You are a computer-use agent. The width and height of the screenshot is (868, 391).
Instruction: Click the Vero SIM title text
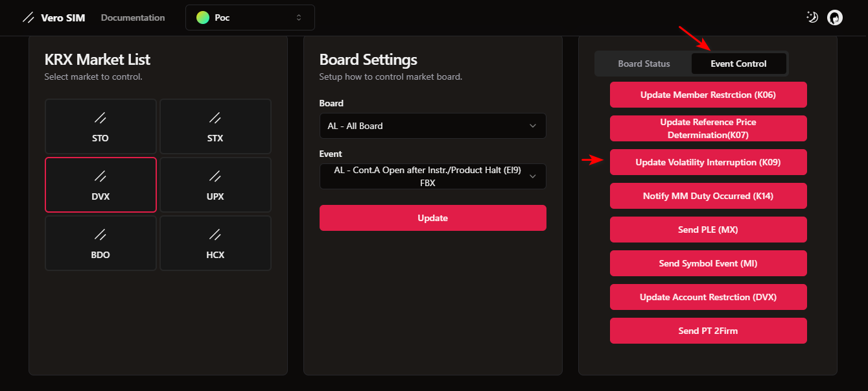(x=63, y=18)
